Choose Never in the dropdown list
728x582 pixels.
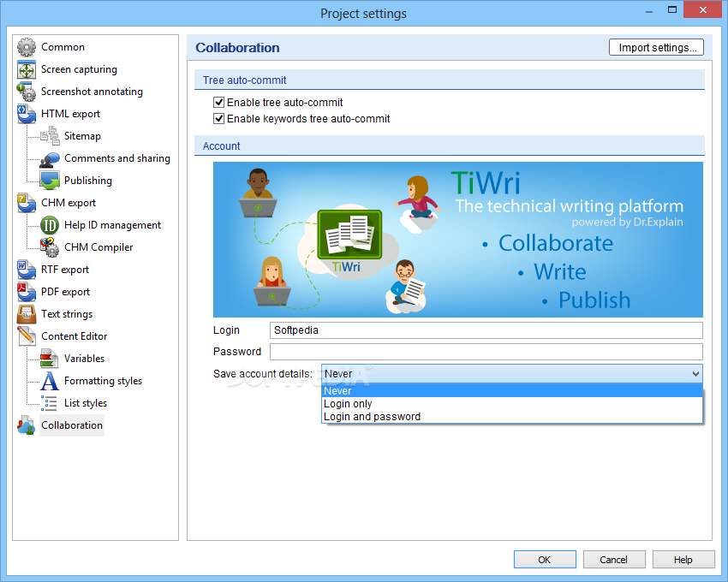click(512, 391)
